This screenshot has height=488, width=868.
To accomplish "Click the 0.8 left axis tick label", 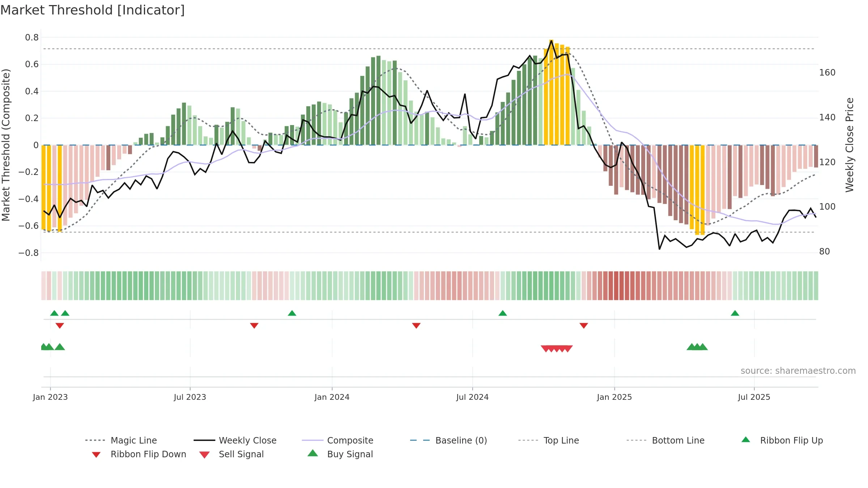I will pyautogui.click(x=32, y=37).
